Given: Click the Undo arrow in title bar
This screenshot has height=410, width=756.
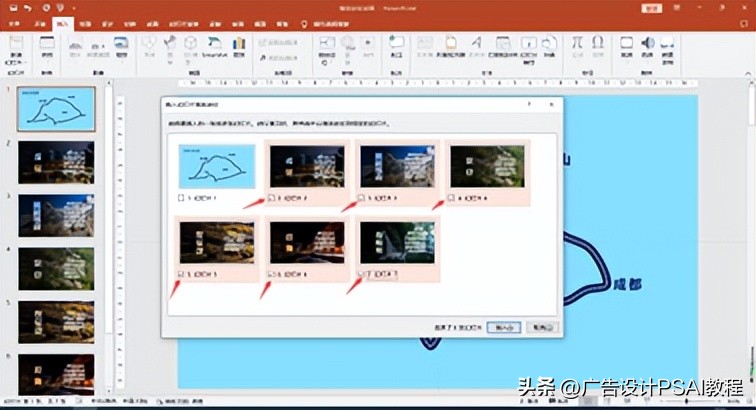Looking at the screenshot, I should tap(28, 8).
